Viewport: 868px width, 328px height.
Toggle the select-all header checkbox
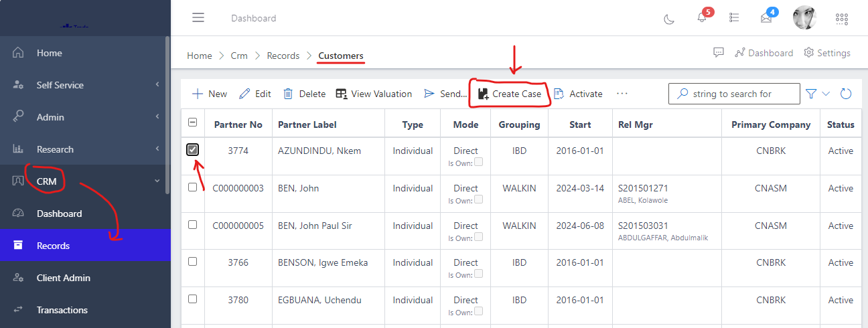tap(193, 122)
